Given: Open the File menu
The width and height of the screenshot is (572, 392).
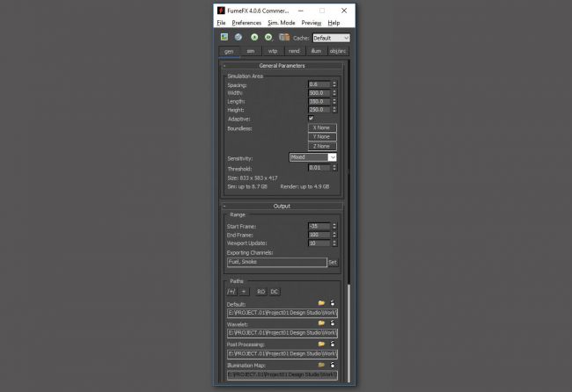Looking at the screenshot, I should coord(221,23).
